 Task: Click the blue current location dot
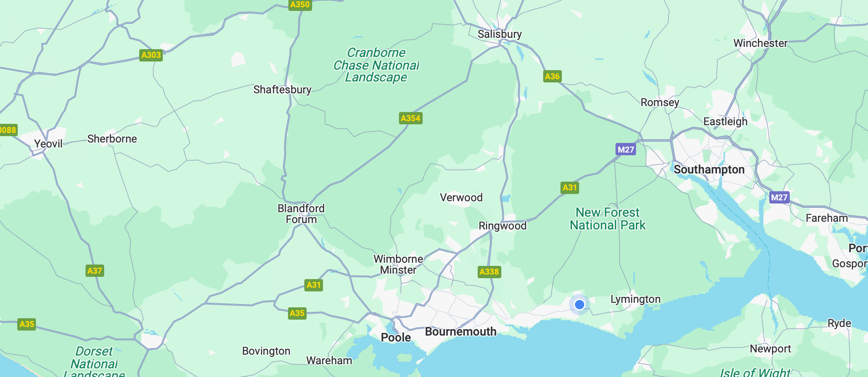tap(579, 305)
